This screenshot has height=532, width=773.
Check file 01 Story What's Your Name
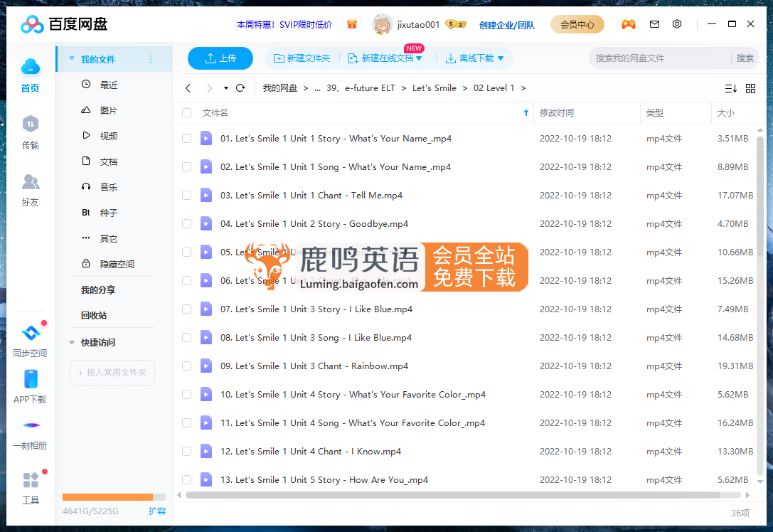(187, 139)
